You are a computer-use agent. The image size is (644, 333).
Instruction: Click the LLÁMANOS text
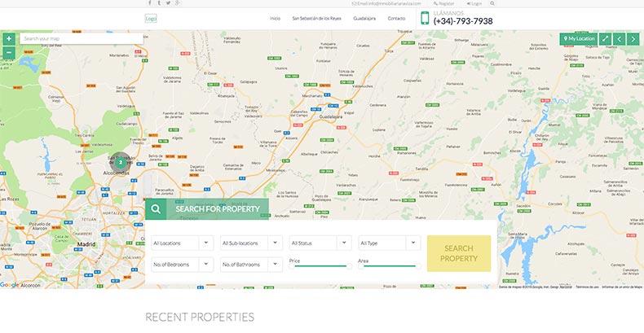click(448, 14)
